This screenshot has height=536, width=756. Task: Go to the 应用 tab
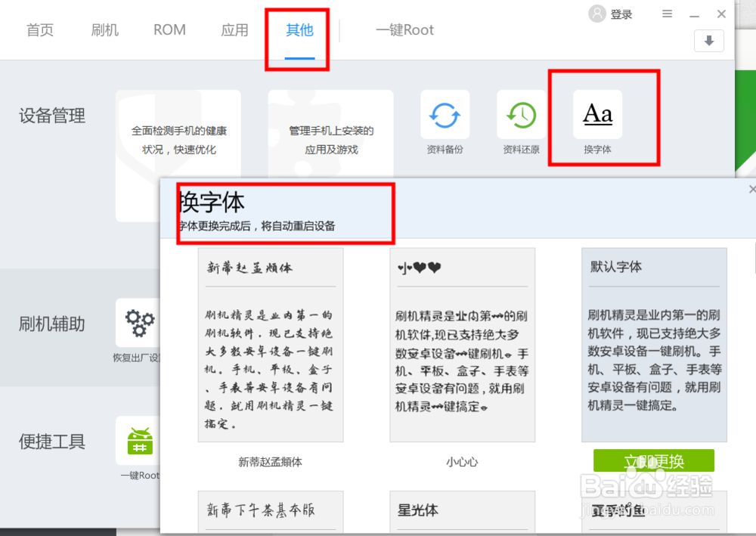tap(234, 30)
